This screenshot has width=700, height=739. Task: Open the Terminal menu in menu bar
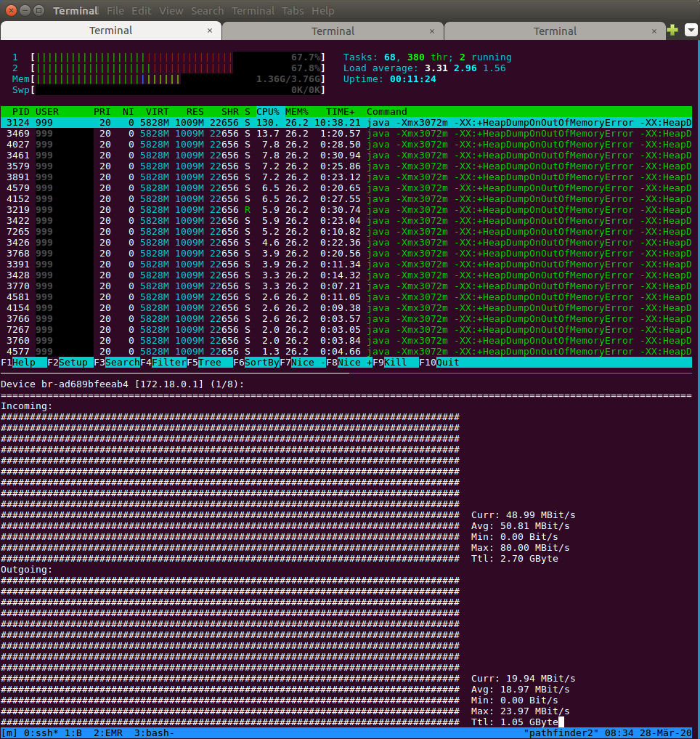pos(253,10)
